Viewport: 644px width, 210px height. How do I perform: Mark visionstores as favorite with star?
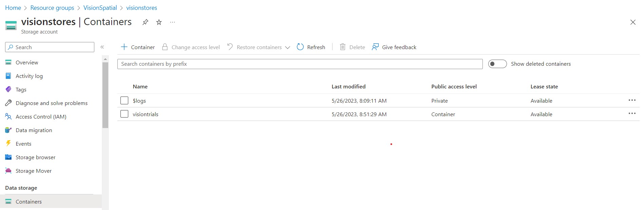tap(159, 22)
